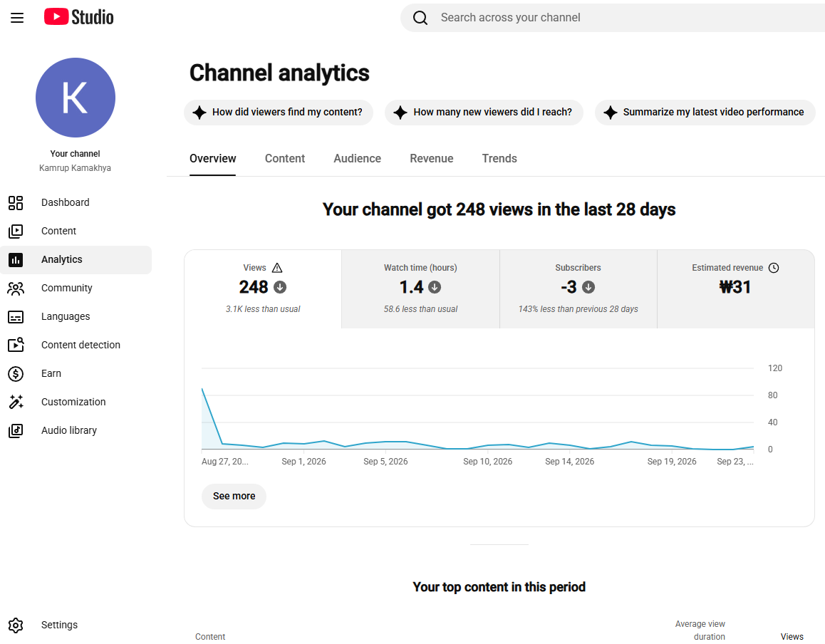Click the down-arrow icon beside -3
825x644 pixels.
[x=588, y=287]
